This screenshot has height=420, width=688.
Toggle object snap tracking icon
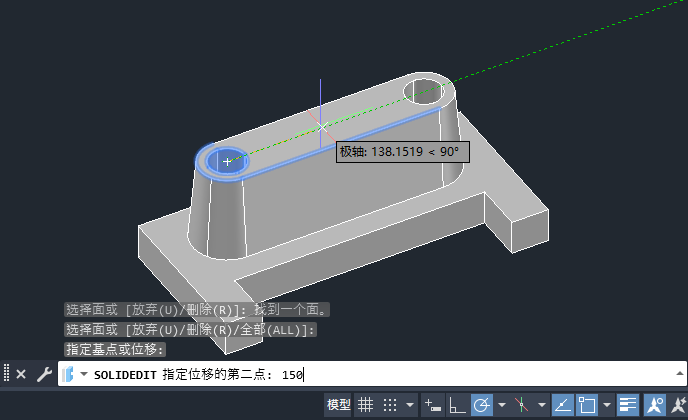point(563,405)
